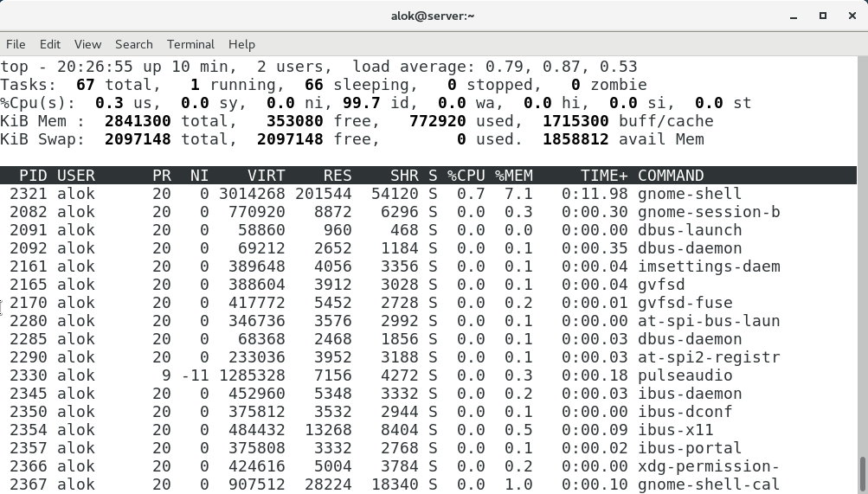868x494 pixels.
Task: Click the buff/cache value 1715300
Action: (575, 121)
